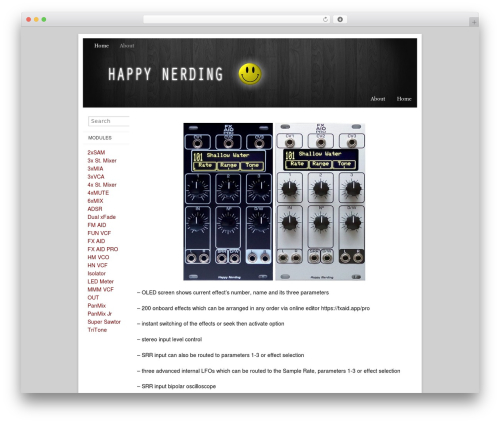Open the HM VCO module page
The height and width of the screenshot is (423, 500).
(x=98, y=257)
